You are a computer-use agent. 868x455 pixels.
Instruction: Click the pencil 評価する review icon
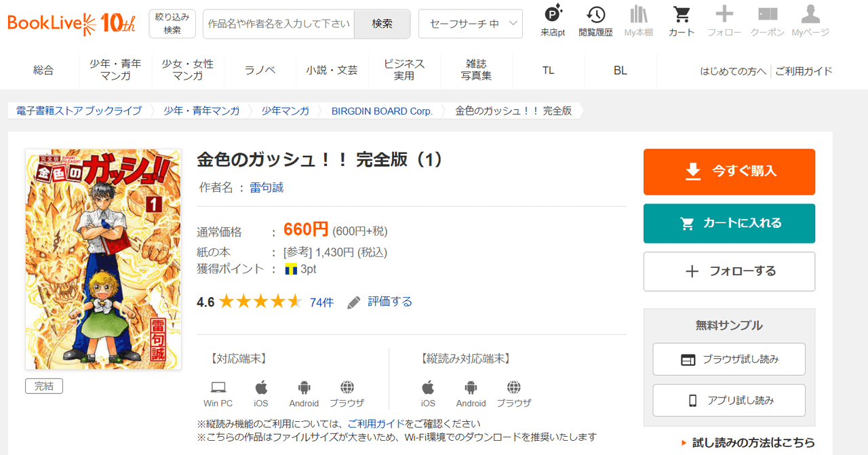coord(354,302)
